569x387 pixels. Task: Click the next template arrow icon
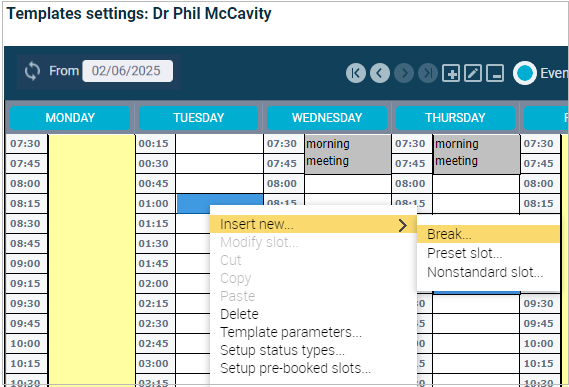point(404,73)
